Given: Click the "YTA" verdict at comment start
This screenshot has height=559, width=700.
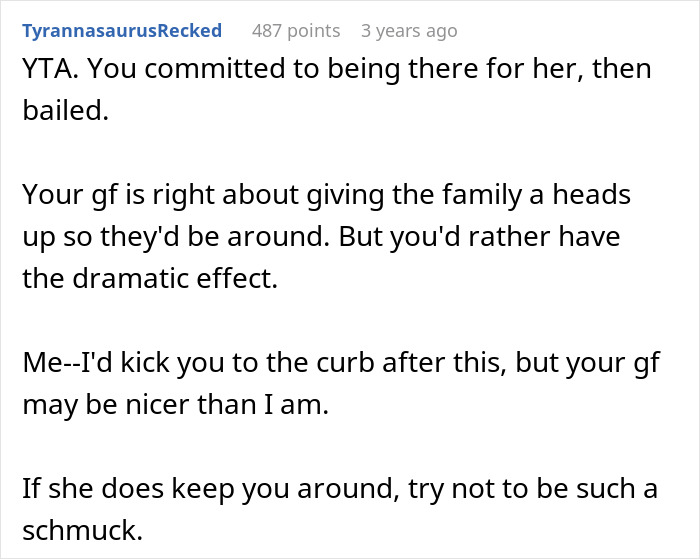Looking at the screenshot, I should pyautogui.click(x=44, y=68).
